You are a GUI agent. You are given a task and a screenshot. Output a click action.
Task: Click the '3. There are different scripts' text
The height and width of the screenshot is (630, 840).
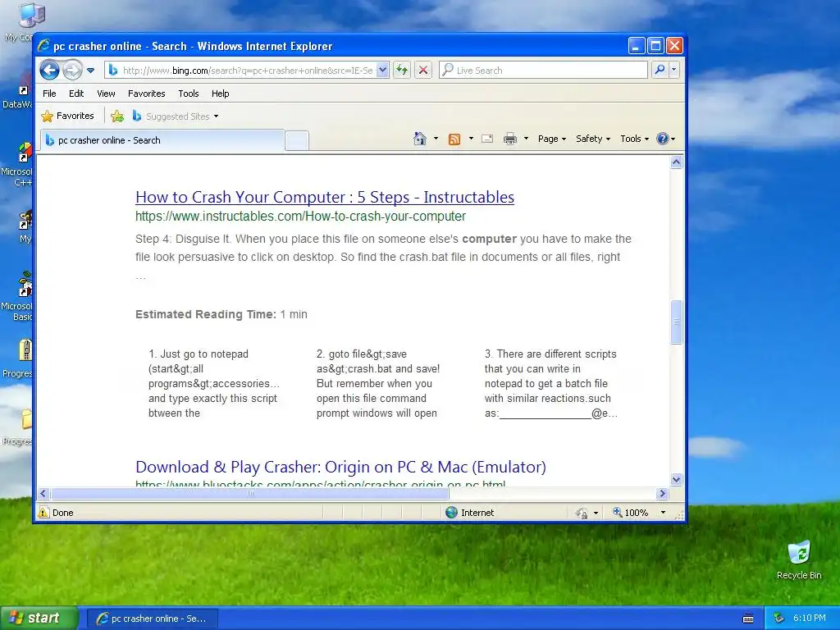[550, 384]
